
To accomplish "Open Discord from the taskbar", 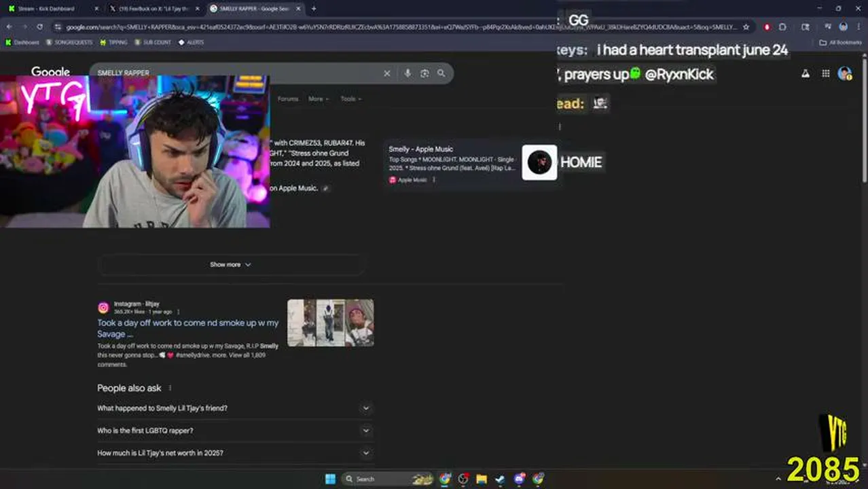I will [520, 479].
